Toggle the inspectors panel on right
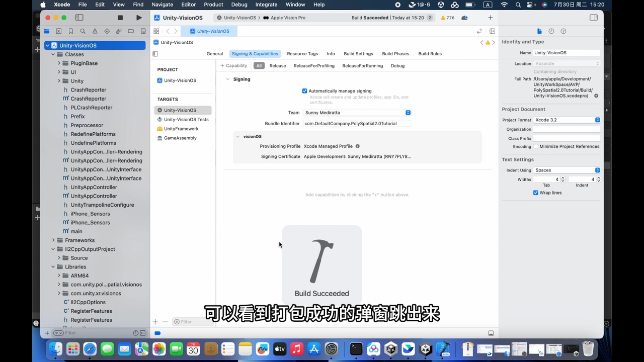The height and width of the screenshot is (362, 644). point(594,18)
